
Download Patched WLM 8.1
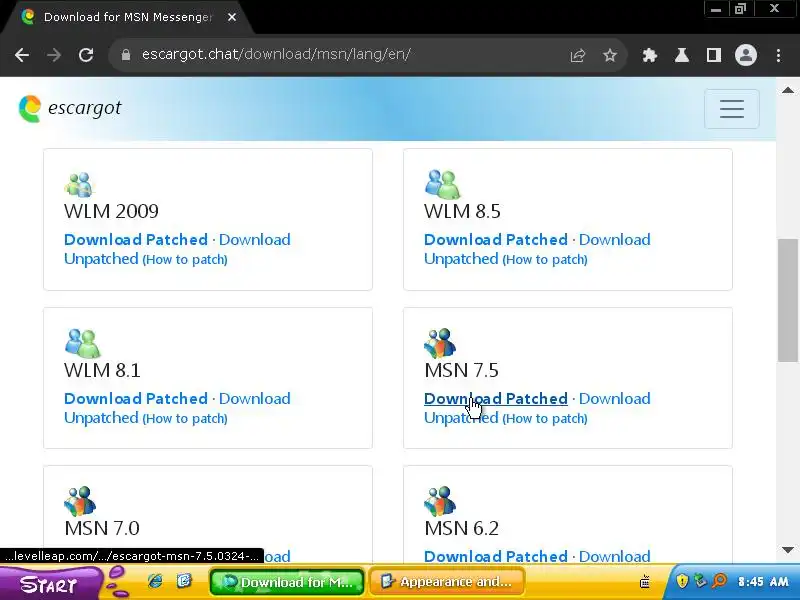pyautogui.click(x=136, y=398)
